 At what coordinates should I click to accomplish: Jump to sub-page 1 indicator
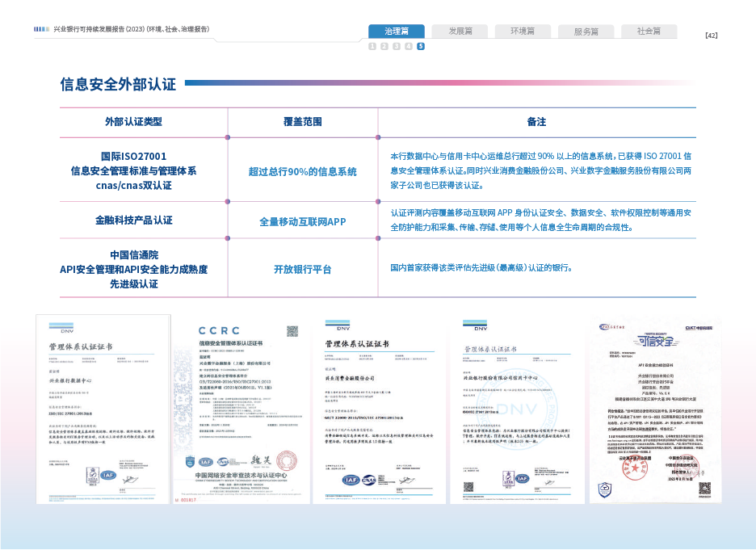click(372, 47)
